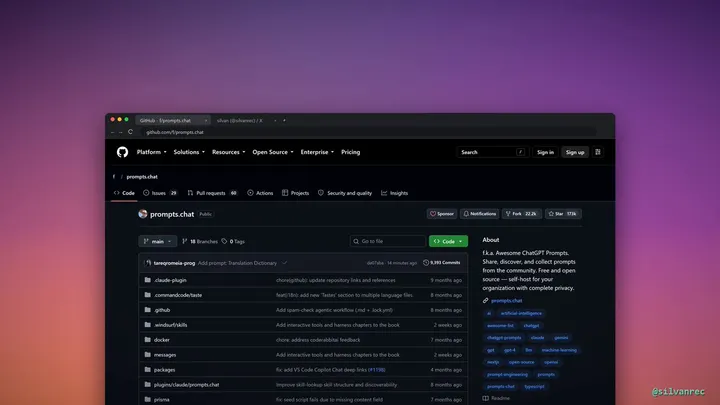This screenshot has height=405, width=720.
Task: Click the Sign in button
Action: point(545,152)
